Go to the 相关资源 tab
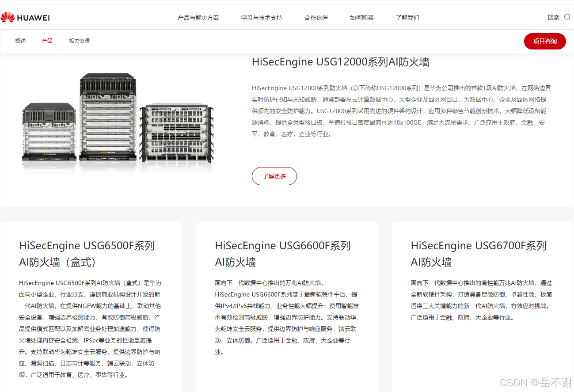This screenshot has height=392, width=574. pyautogui.click(x=79, y=41)
